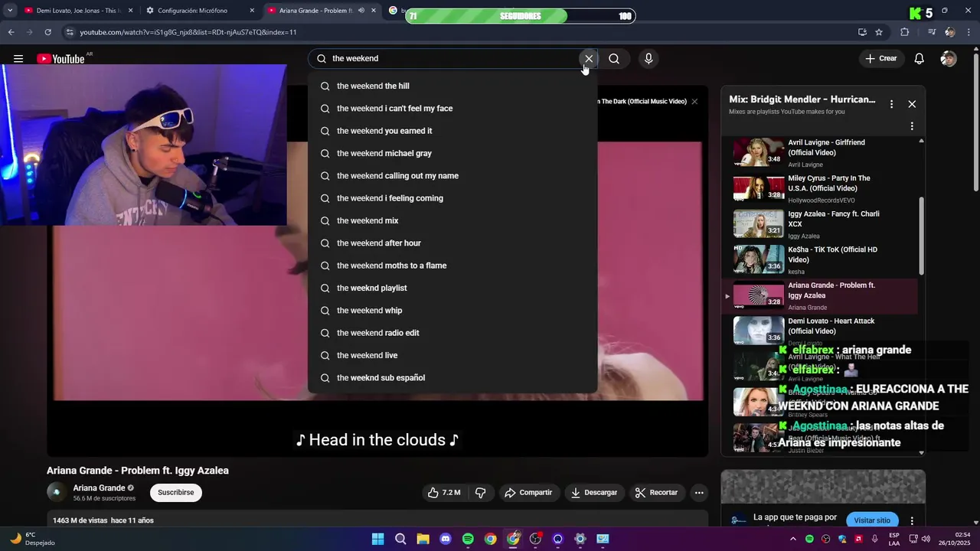
Task: Choose suggestion 'the weekend i can't feel my face'
Action: (x=452, y=109)
